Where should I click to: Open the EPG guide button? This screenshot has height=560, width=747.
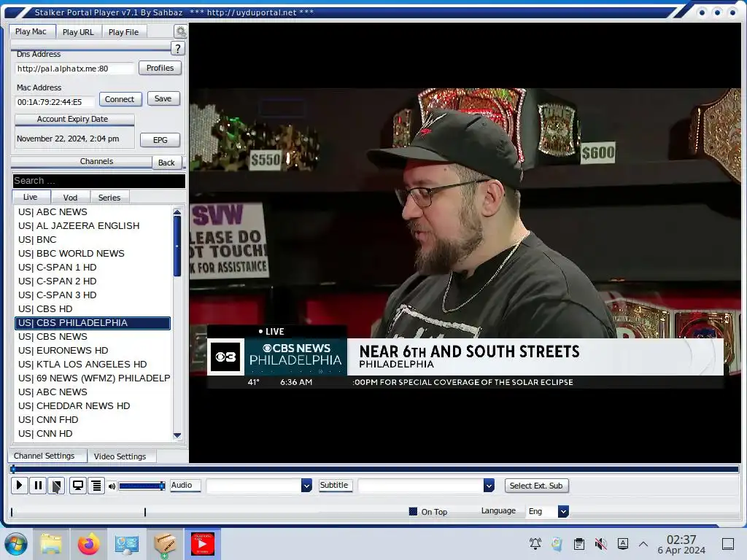pos(160,140)
